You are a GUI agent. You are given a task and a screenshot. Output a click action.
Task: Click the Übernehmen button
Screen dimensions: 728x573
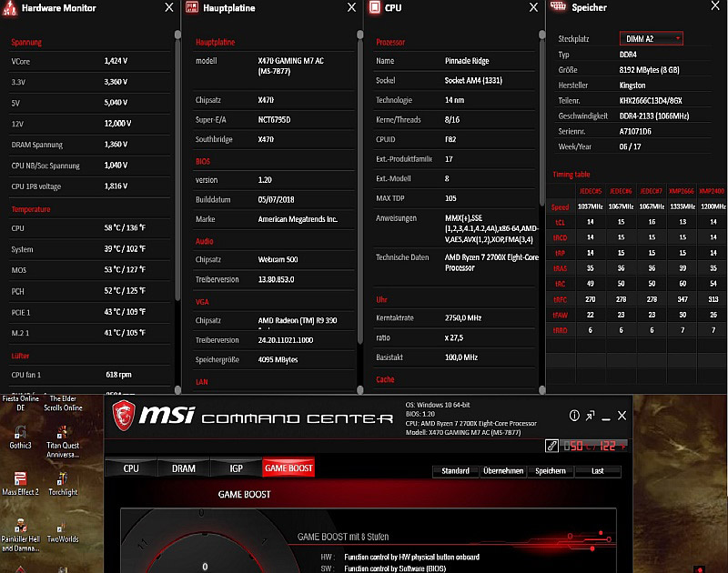(x=503, y=471)
